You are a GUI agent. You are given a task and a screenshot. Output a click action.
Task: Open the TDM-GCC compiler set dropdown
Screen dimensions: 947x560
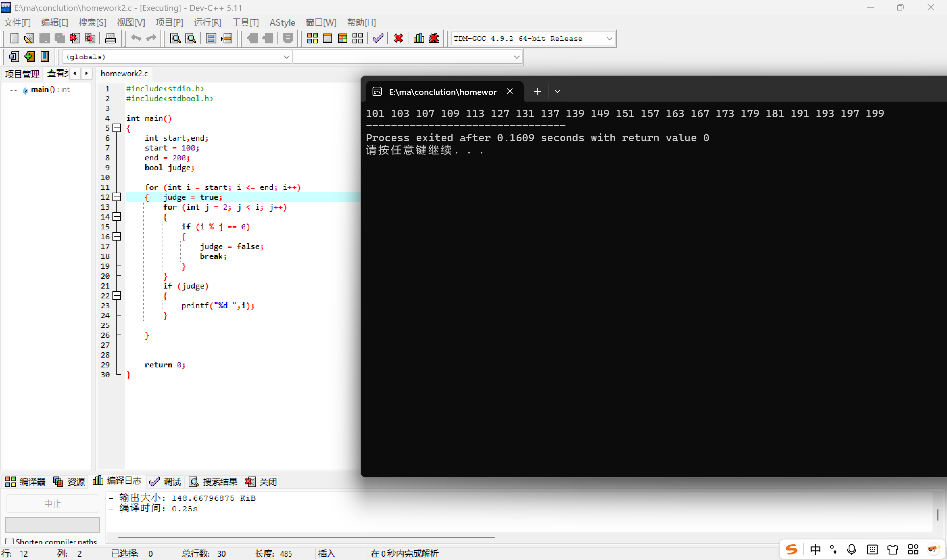click(x=609, y=38)
